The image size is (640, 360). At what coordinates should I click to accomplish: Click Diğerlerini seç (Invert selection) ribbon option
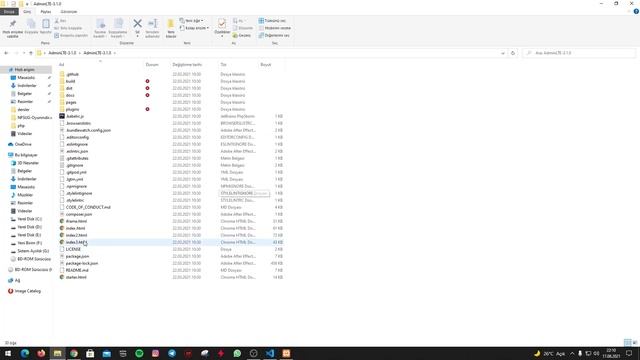[x=274, y=36]
